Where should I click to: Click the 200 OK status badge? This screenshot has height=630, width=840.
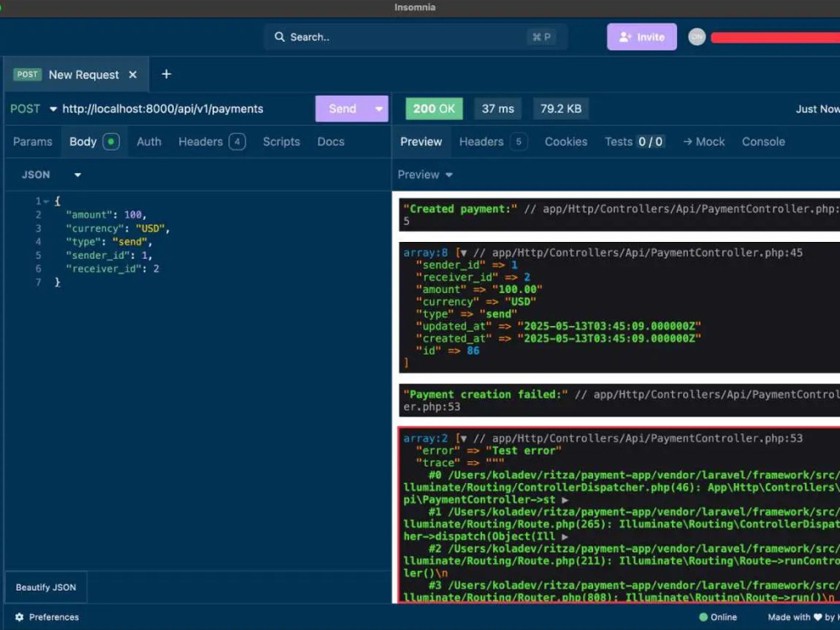point(434,108)
